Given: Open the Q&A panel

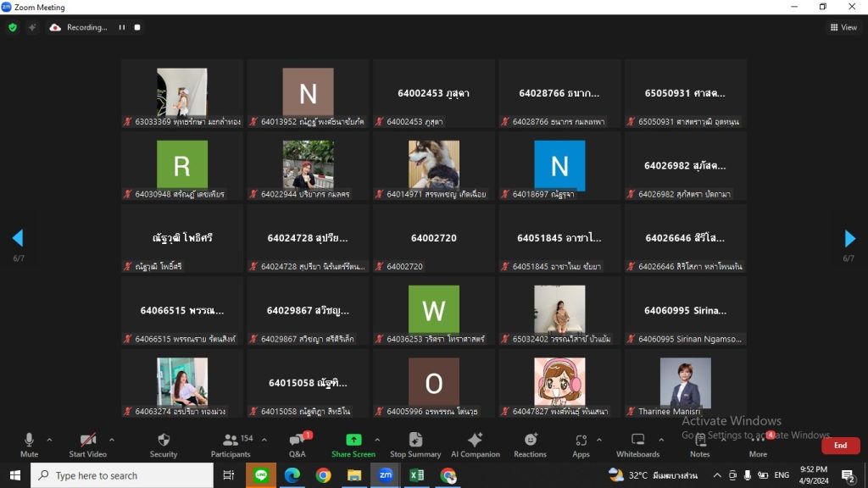Looking at the screenshot, I should pyautogui.click(x=298, y=445).
